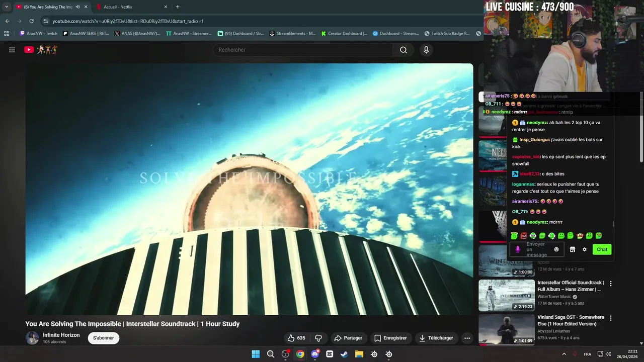Close the Netflix tab
644x362 pixels.
166,7
